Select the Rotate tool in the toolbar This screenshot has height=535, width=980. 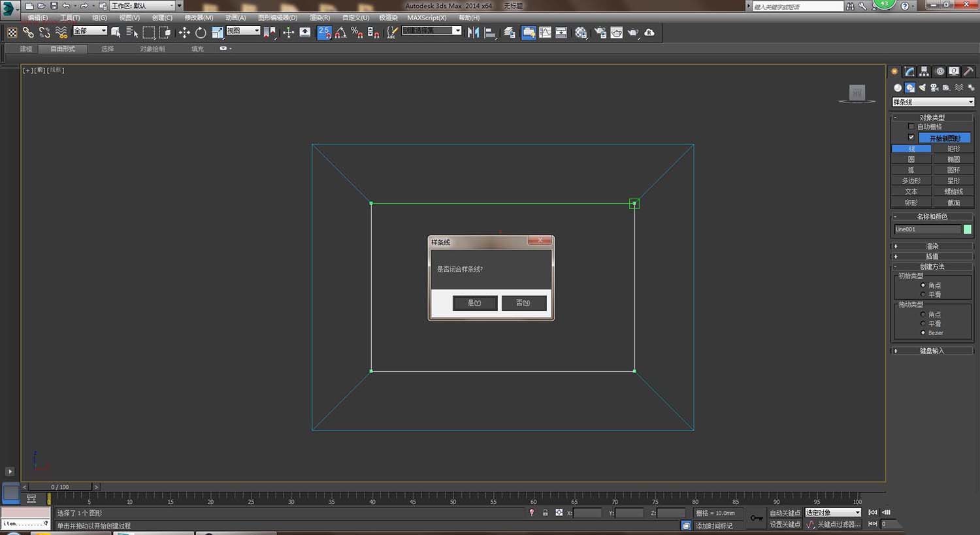(201, 33)
